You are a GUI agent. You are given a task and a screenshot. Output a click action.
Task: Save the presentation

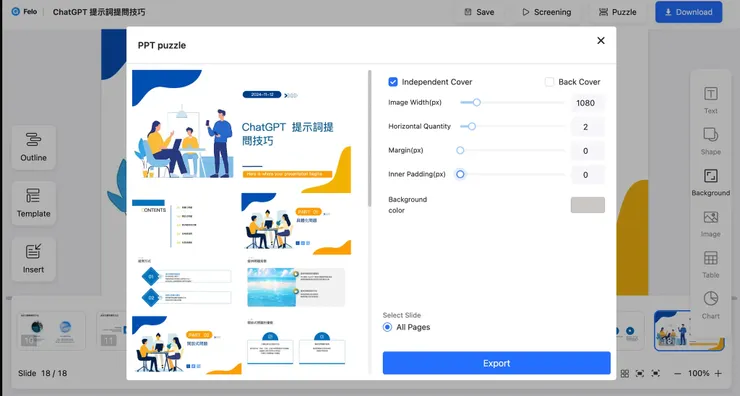point(479,12)
